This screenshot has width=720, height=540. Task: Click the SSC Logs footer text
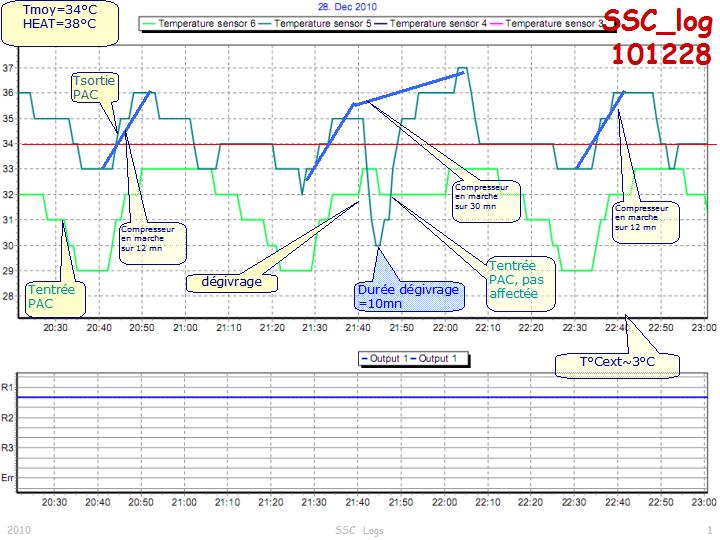tap(359, 530)
